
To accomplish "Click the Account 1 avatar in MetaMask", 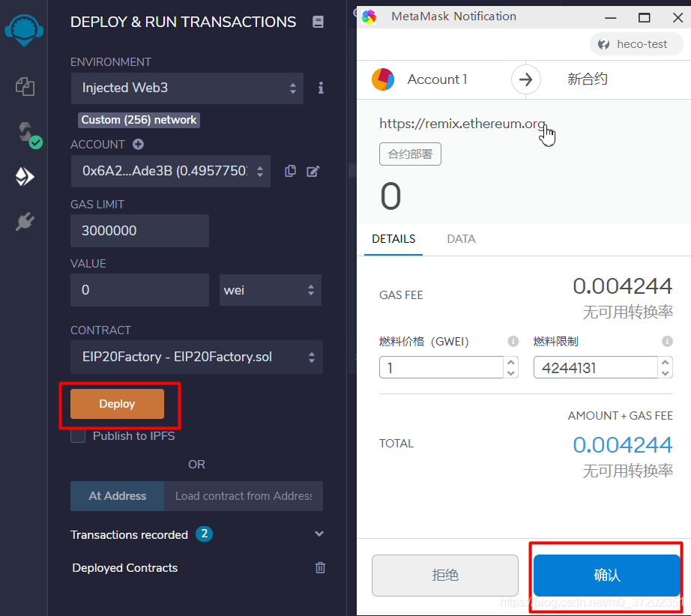I will coord(383,79).
